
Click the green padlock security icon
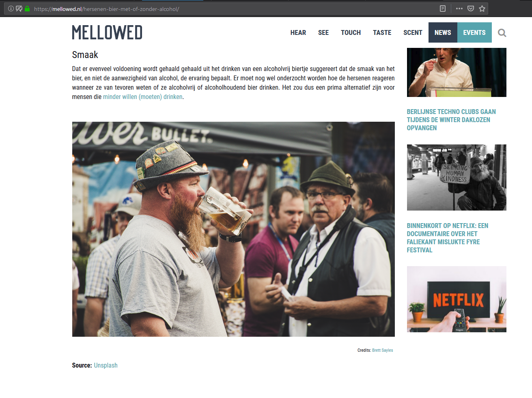27,9
